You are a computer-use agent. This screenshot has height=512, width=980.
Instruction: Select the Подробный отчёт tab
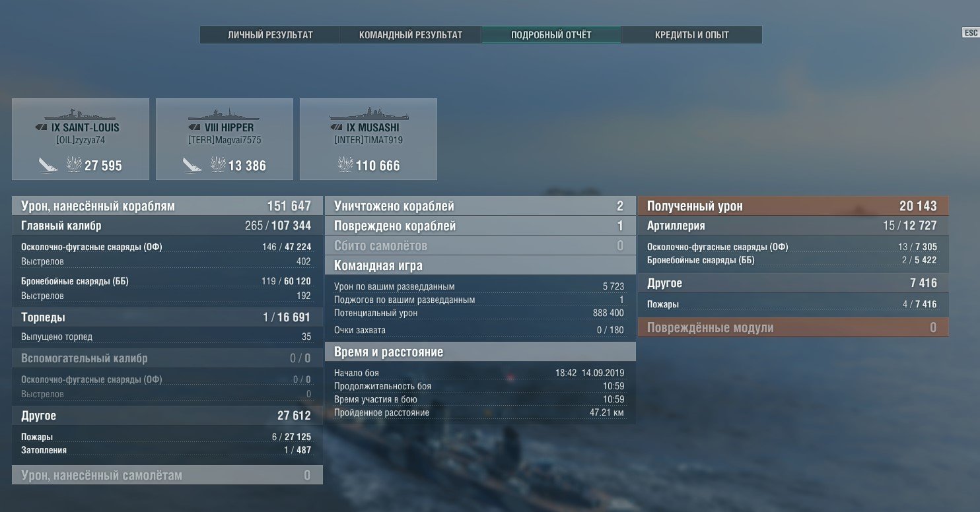click(551, 35)
